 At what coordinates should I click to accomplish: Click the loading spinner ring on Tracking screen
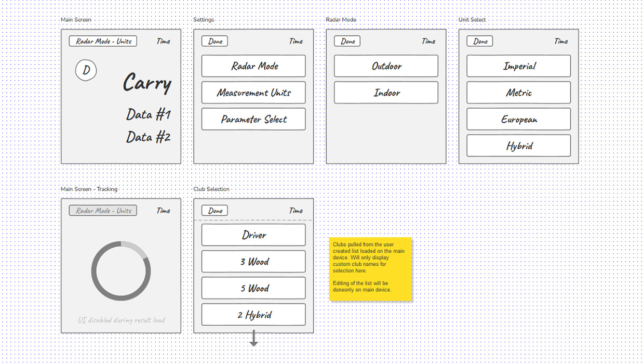[121, 271]
